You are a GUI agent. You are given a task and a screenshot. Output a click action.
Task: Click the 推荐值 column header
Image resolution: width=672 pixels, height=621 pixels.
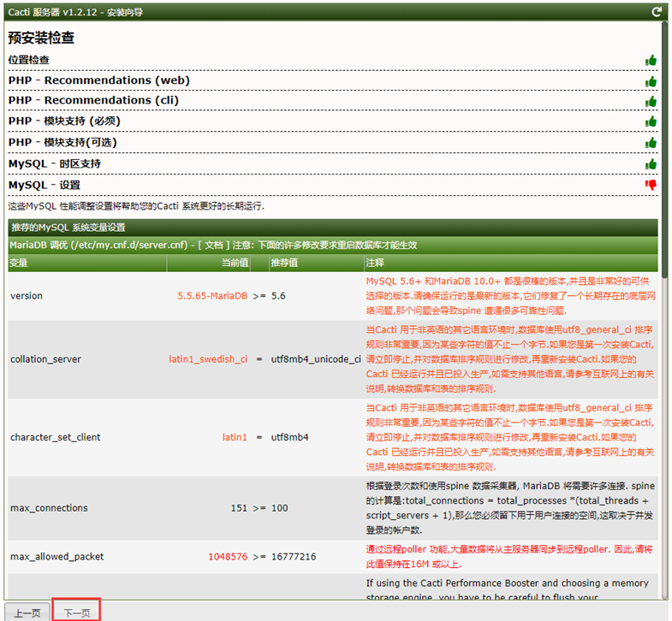[316, 263]
